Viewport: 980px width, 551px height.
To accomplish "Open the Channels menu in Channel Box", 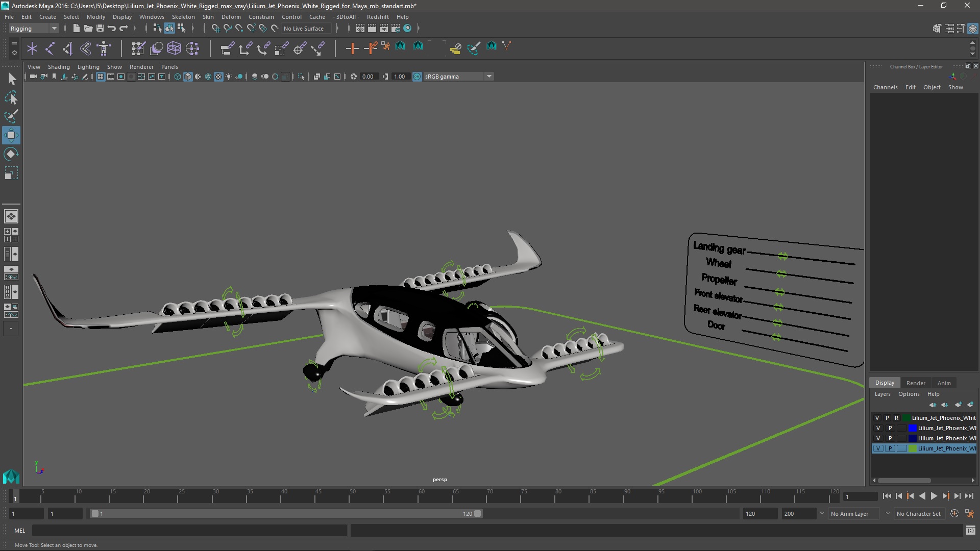I will pos(885,87).
